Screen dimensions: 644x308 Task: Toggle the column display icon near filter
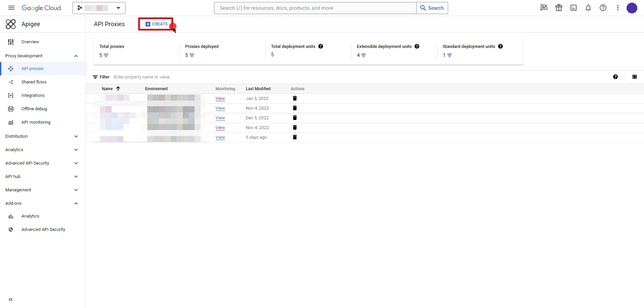[x=634, y=77]
